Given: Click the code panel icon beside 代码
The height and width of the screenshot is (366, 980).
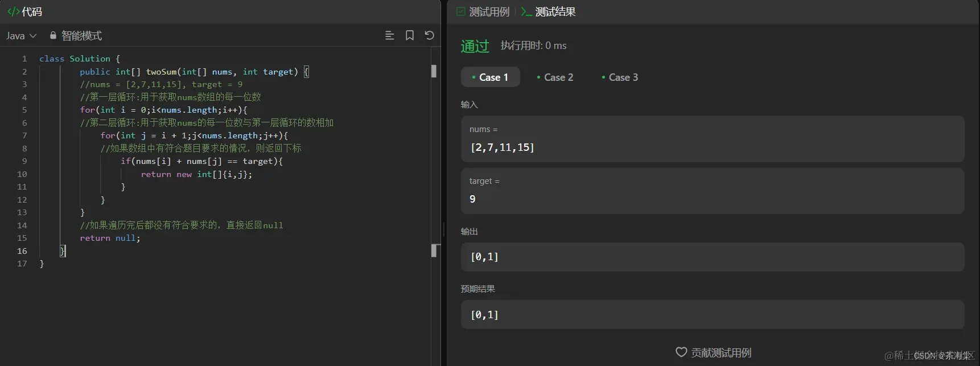Looking at the screenshot, I should 13,11.
